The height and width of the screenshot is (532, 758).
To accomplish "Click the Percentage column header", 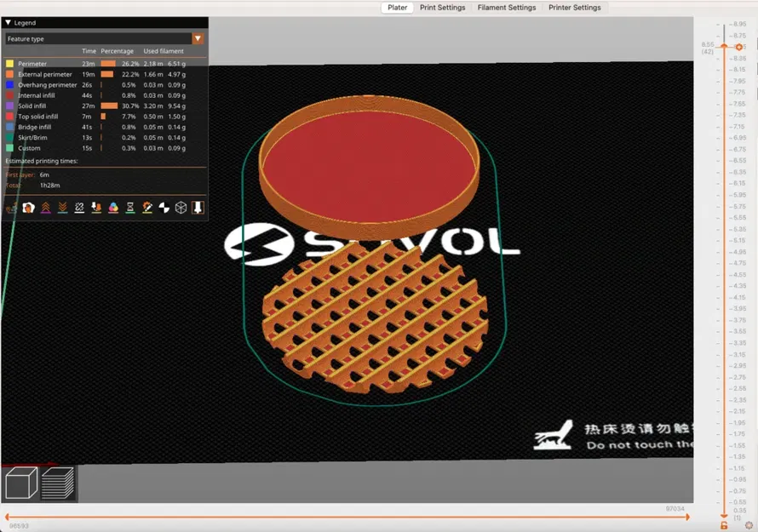I will point(117,51).
